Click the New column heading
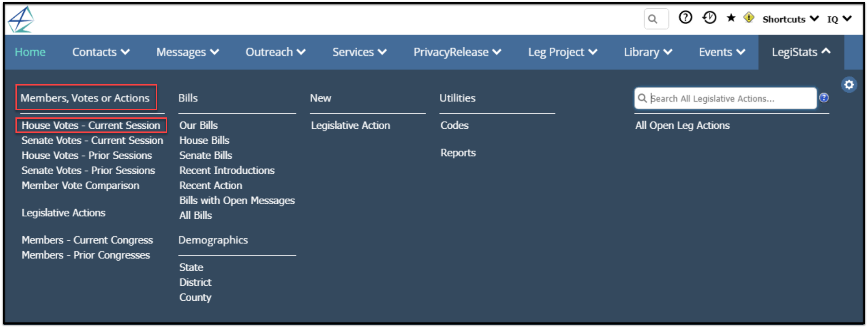The height and width of the screenshot is (328, 868). tap(320, 98)
